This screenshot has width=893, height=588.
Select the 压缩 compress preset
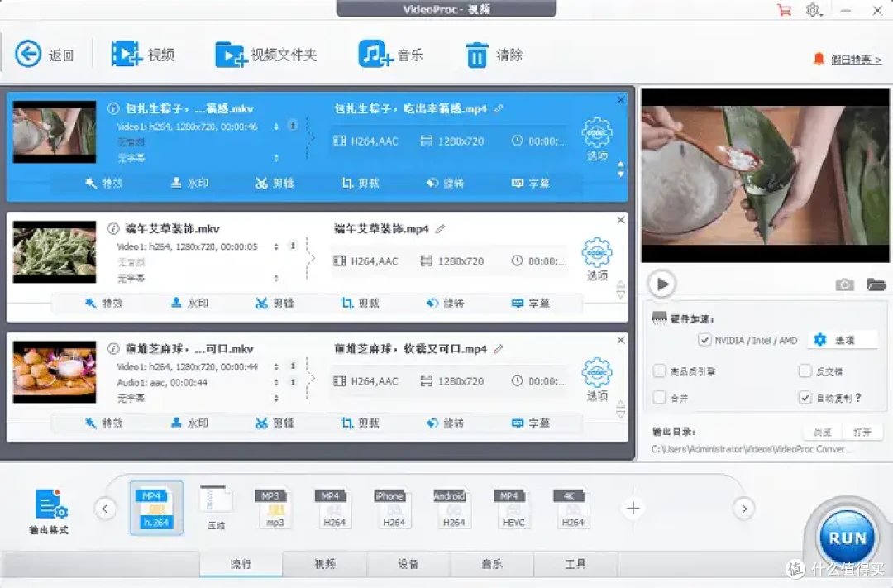point(216,508)
